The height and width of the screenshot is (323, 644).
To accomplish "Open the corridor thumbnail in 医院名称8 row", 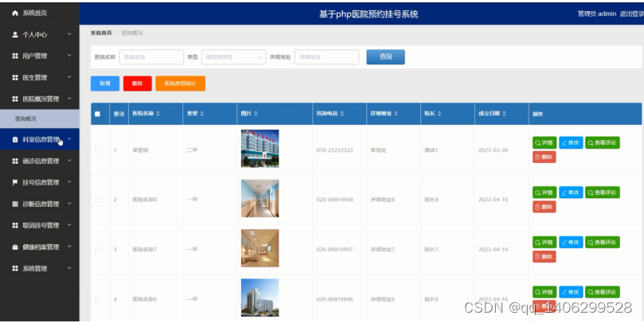I will 260,198.
